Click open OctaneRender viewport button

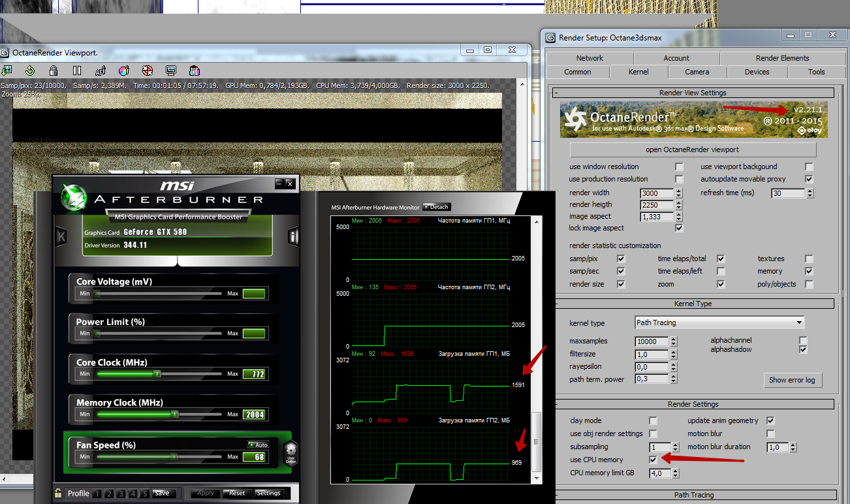pyautogui.click(x=692, y=150)
